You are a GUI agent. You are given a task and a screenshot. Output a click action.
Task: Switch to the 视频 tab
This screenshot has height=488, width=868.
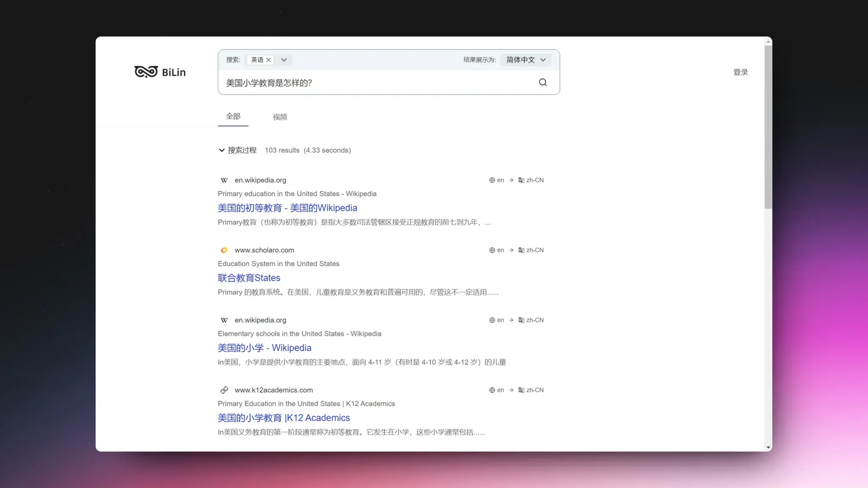click(280, 117)
